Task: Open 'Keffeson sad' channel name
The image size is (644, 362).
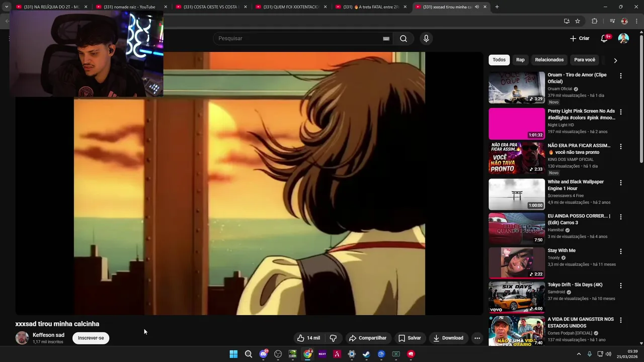Action: point(48,335)
